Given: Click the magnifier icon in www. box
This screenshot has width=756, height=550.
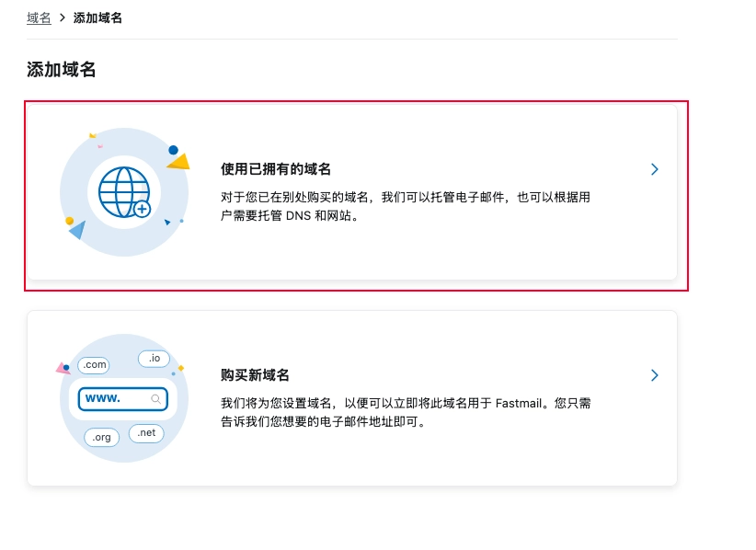Looking at the screenshot, I should point(156,399).
